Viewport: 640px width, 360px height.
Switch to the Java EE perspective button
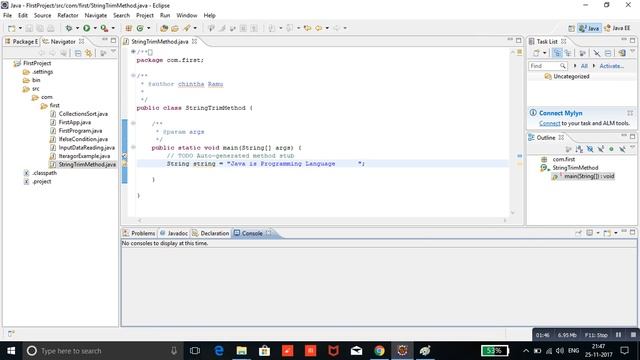[x=617, y=28]
